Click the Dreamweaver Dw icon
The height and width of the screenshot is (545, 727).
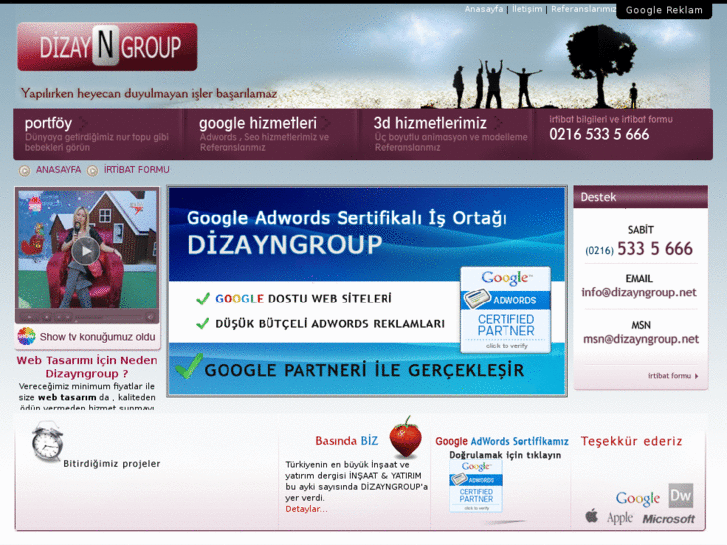[x=681, y=495]
